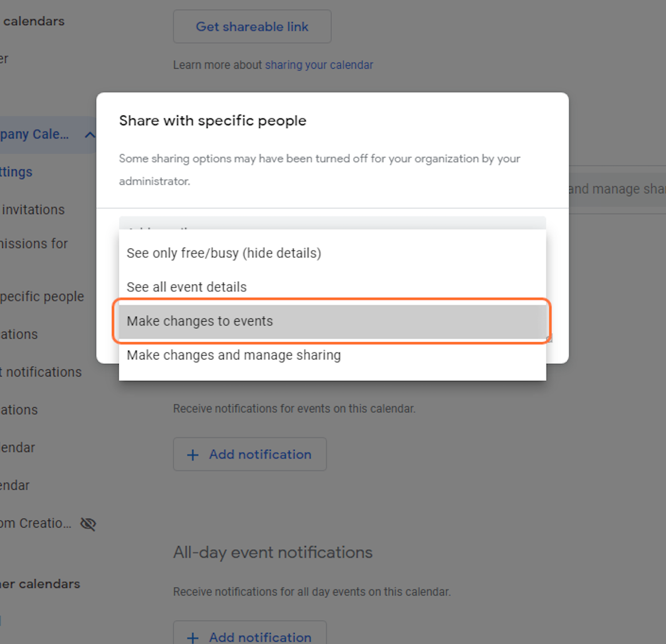The height and width of the screenshot is (644, 666).
Task: Pick Make changes and manage sharing
Action: coord(234,355)
